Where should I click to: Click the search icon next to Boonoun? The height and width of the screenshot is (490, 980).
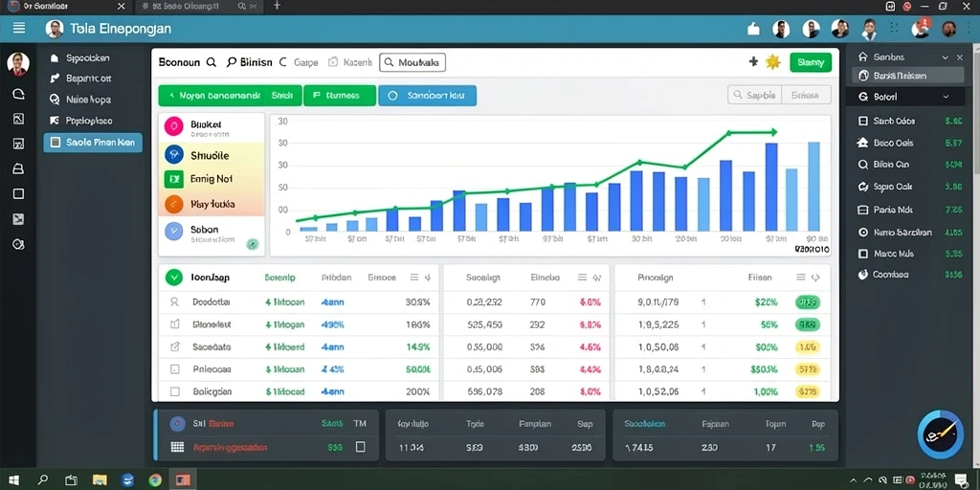pos(212,62)
